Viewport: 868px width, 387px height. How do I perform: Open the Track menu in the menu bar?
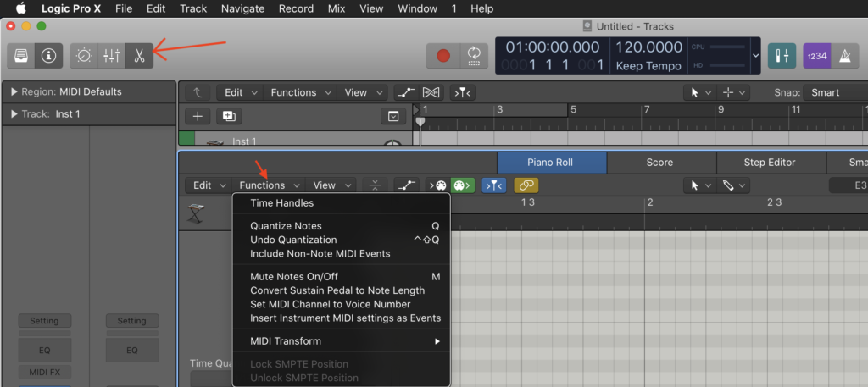click(x=193, y=8)
